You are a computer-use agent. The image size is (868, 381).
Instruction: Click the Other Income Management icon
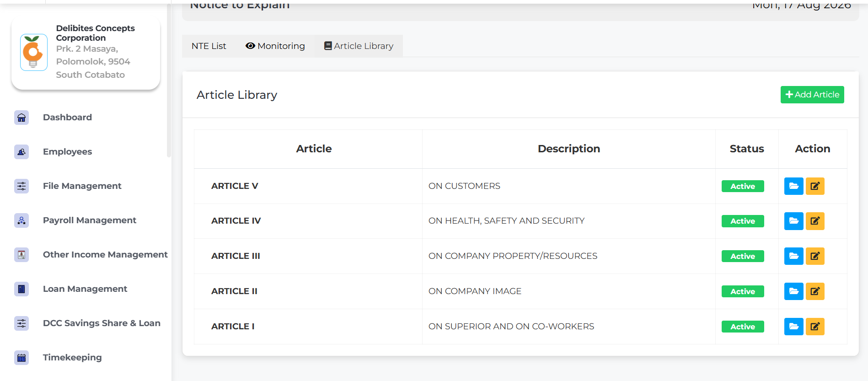click(x=21, y=255)
